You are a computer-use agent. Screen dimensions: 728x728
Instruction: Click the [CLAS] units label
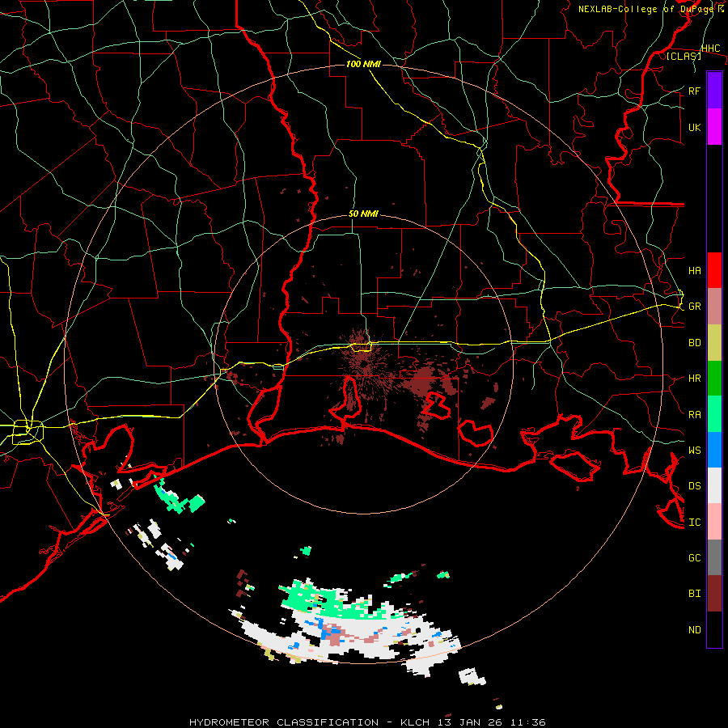click(x=684, y=56)
